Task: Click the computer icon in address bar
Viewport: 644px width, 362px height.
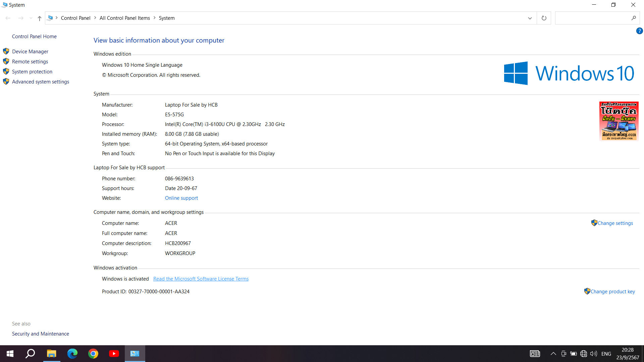Action: click(x=50, y=18)
